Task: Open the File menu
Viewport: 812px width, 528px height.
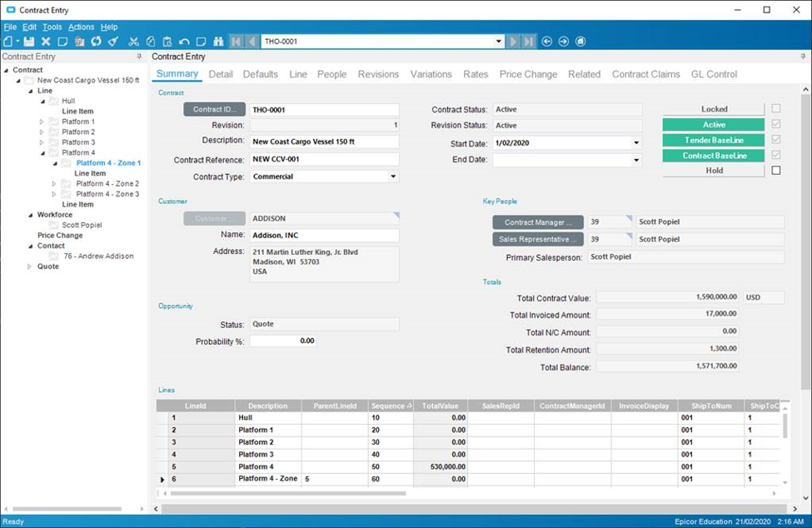Action: [10, 27]
